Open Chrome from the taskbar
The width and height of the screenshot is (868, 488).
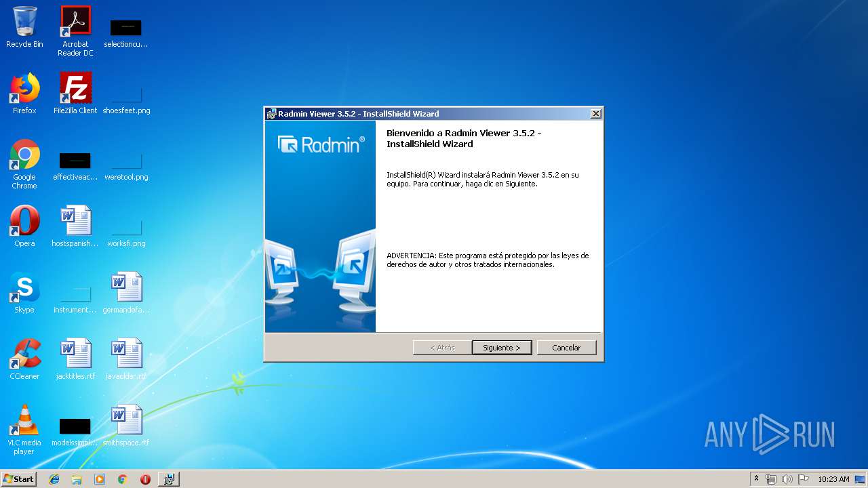tap(123, 479)
